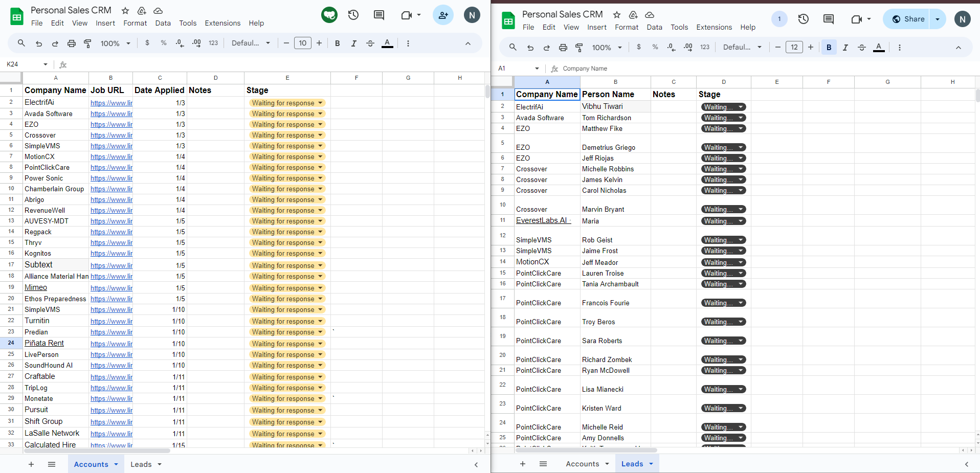The image size is (980, 473).
Task: Open the Piñata Rent company link
Action: pyautogui.click(x=44, y=343)
